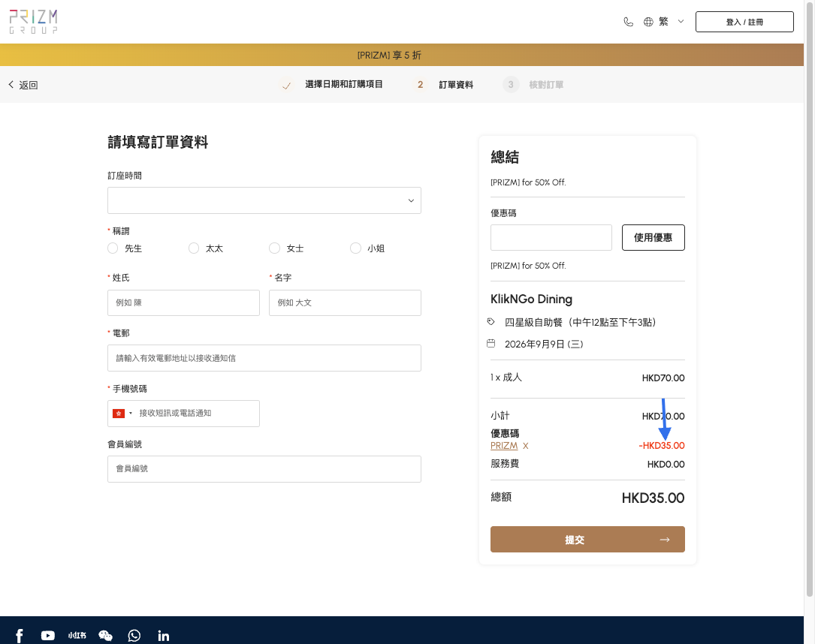815x644 pixels.
Task: Click the HKD35.00 total amount
Action: (x=653, y=498)
